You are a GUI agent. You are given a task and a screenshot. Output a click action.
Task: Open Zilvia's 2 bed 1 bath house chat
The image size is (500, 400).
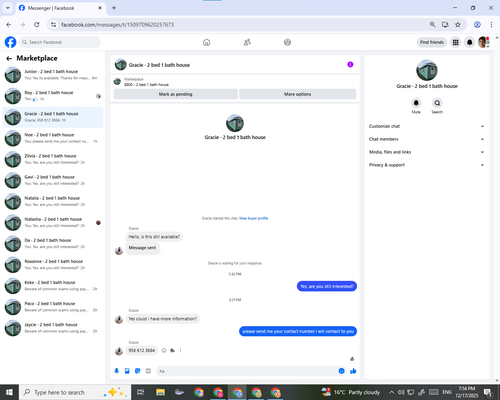coord(53,159)
